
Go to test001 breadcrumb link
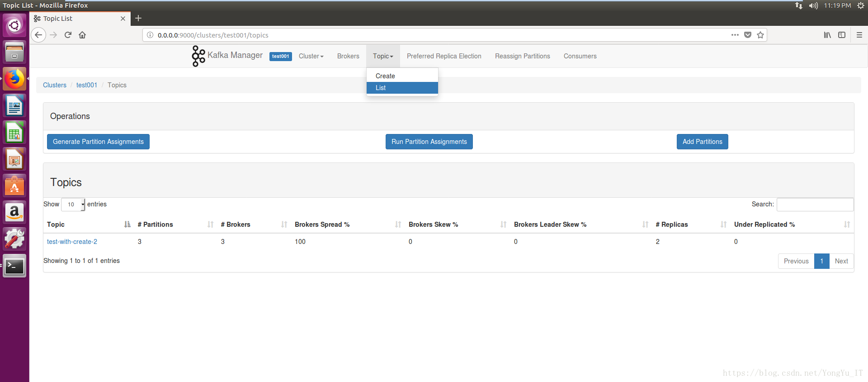87,85
